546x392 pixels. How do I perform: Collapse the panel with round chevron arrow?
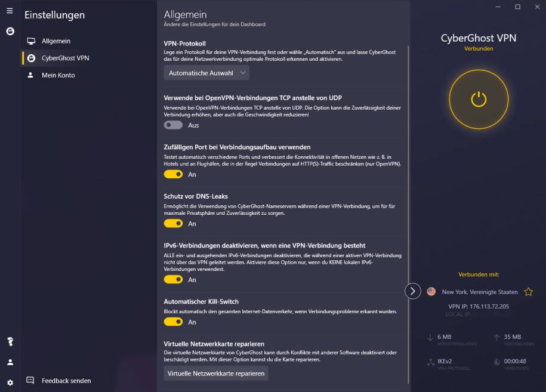tap(413, 291)
